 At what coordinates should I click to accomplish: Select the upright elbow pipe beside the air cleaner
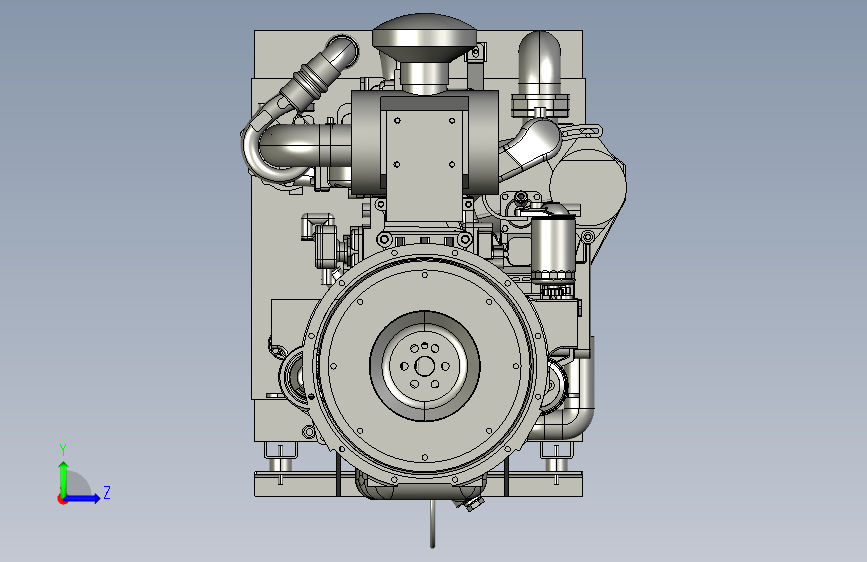pyautogui.click(x=539, y=65)
